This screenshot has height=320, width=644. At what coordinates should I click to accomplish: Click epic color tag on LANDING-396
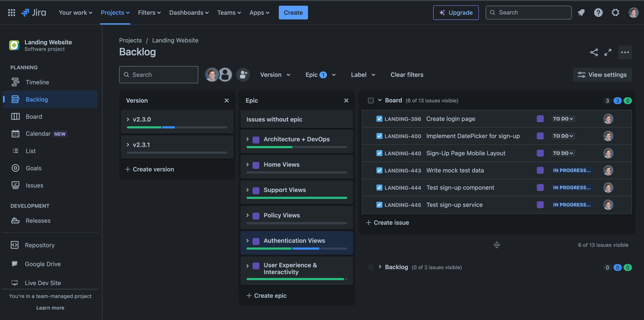[540, 119]
